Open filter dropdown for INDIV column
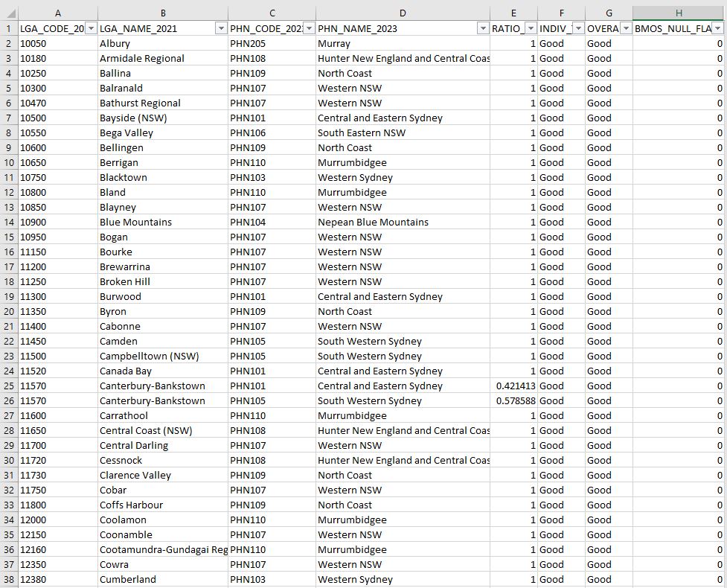The height and width of the screenshot is (588, 727). pos(578,28)
